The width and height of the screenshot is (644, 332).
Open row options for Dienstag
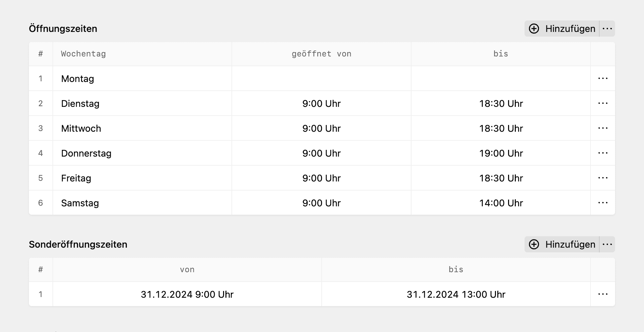[603, 103]
